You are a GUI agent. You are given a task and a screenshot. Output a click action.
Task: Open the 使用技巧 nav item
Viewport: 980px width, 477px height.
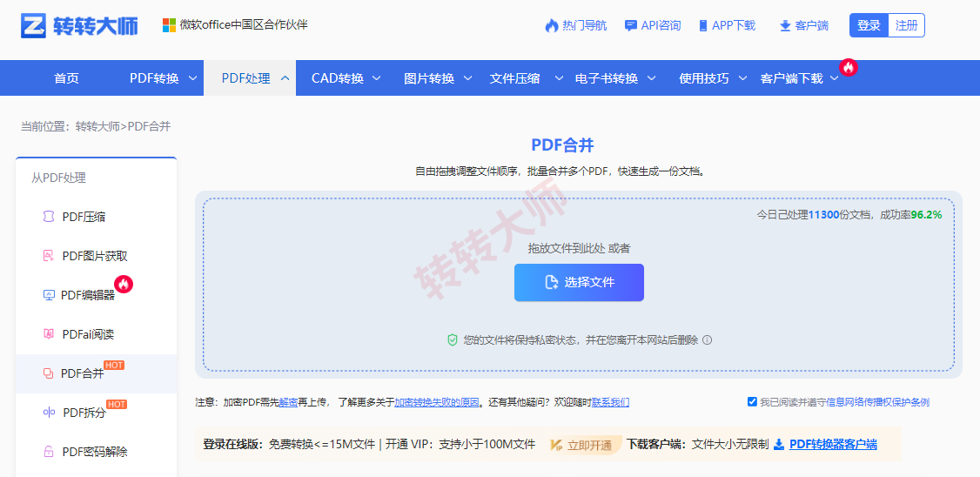tap(704, 78)
